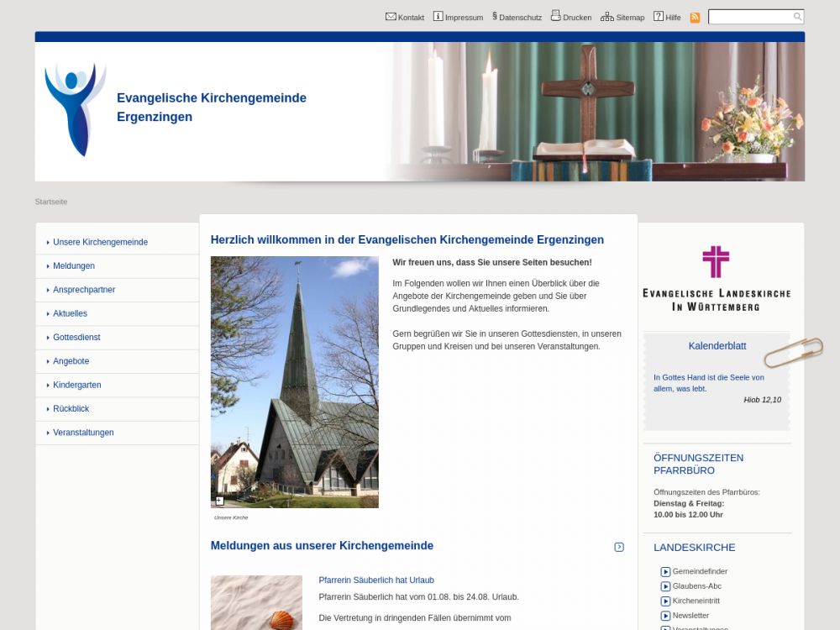Click the Drucken printer icon
The width and height of the screenshot is (840, 630).
(x=555, y=16)
